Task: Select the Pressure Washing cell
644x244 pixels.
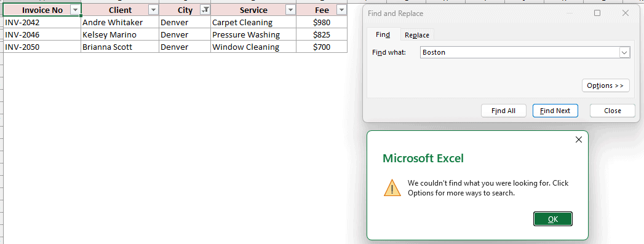Action: point(253,34)
